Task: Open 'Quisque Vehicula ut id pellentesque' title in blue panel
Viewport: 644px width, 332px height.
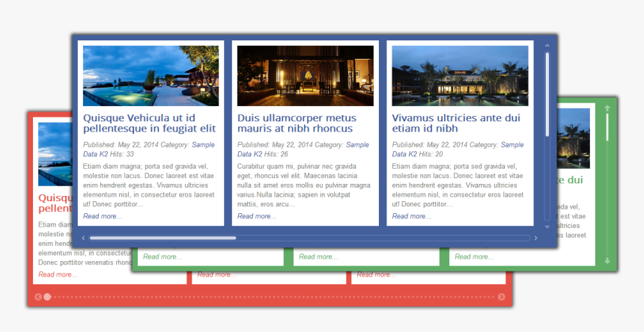Action: 150,123
